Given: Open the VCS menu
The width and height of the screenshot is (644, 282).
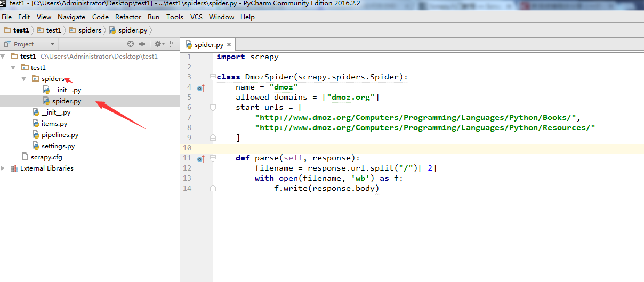Looking at the screenshot, I should pyautogui.click(x=196, y=17).
